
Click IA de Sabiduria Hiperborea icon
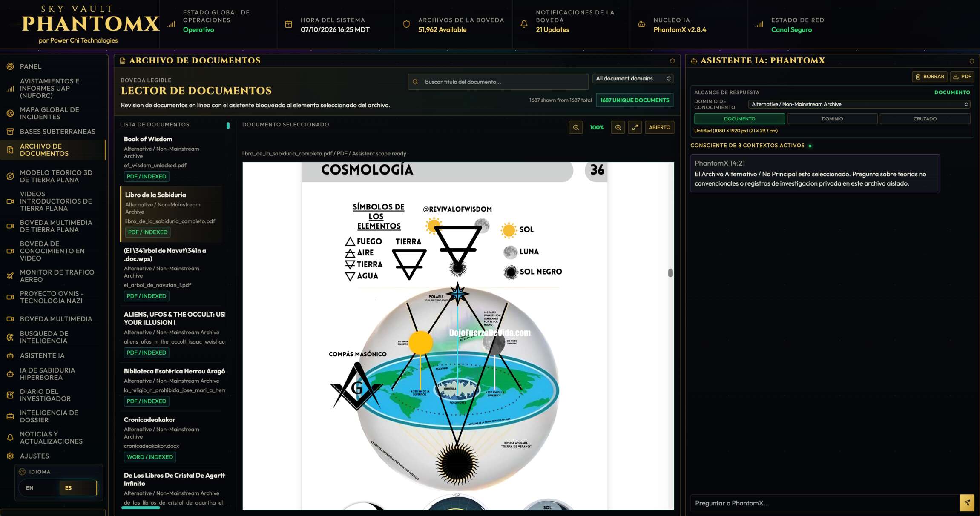[10, 374]
